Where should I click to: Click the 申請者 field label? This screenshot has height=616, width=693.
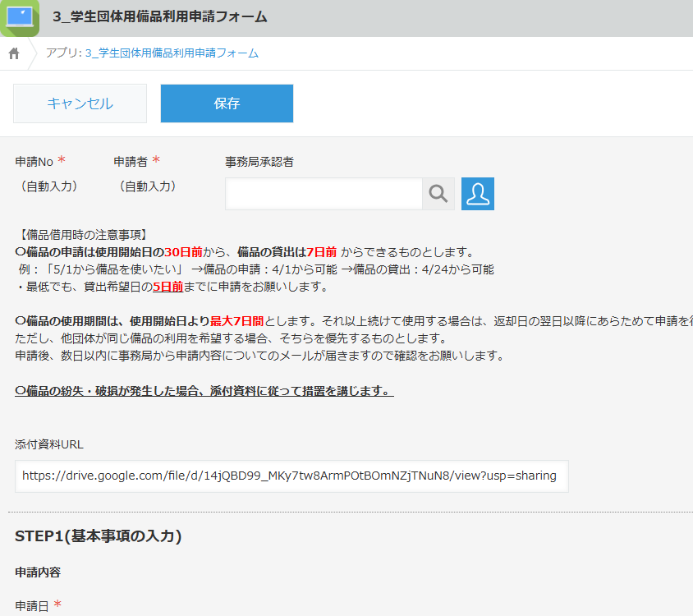pos(131,162)
